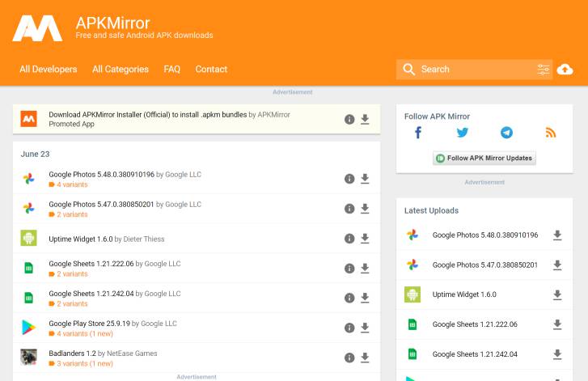Open APKMirror Twitter icon
The image size is (588, 381).
463,133
